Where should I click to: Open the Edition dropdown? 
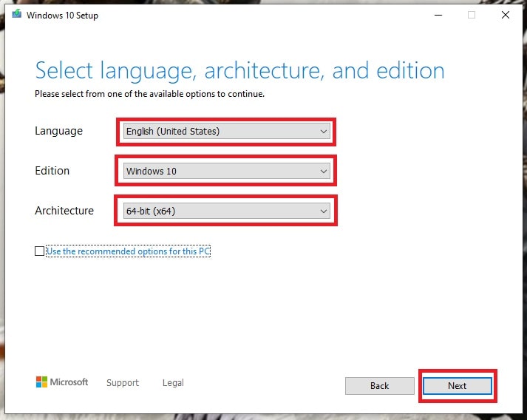point(226,171)
